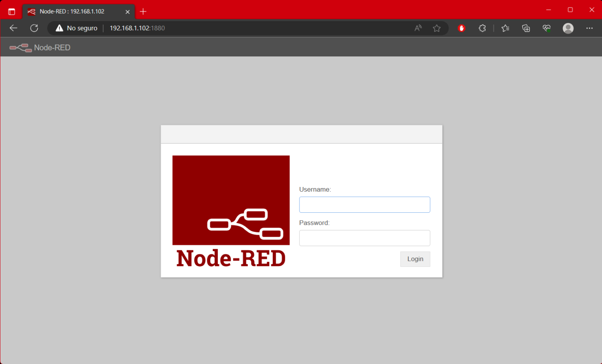Open the browser settings ellipsis menu

(589, 28)
